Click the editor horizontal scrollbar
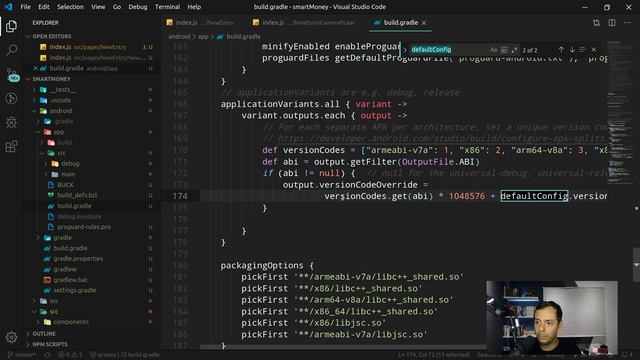Viewport: 640px width, 360px height. [343, 347]
